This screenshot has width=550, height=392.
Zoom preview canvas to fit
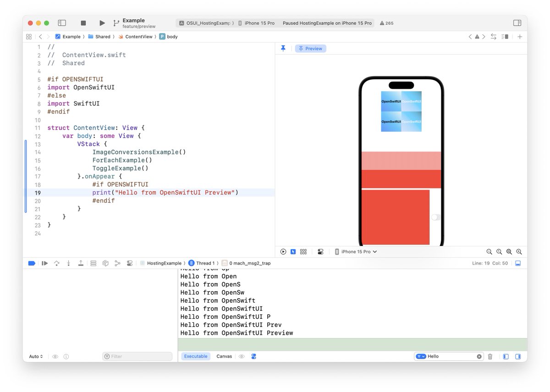click(509, 251)
